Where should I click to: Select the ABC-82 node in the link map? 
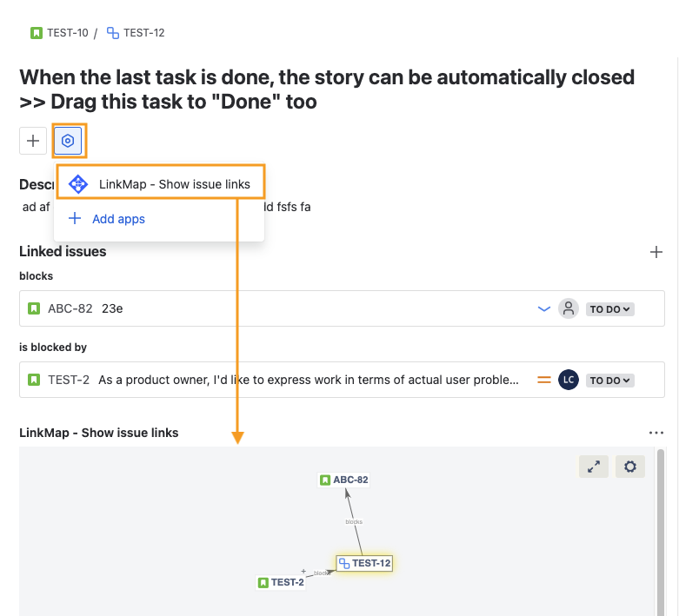click(x=343, y=480)
